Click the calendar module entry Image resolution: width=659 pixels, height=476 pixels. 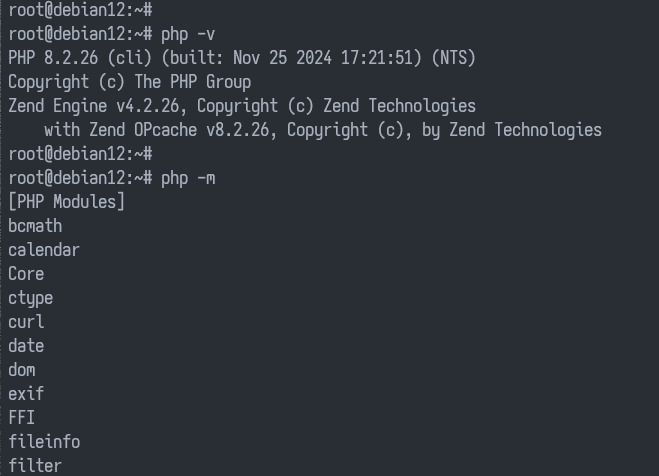pyautogui.click(x=44, y=250)
